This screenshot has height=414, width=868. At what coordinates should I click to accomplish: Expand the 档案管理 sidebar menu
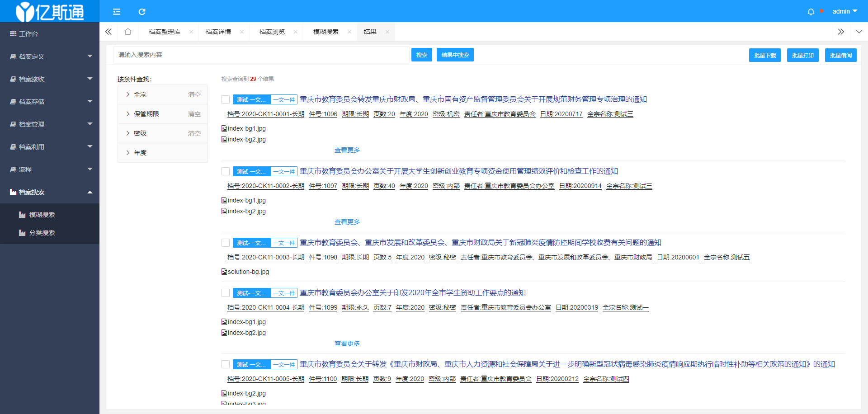(x=50, y=124)
